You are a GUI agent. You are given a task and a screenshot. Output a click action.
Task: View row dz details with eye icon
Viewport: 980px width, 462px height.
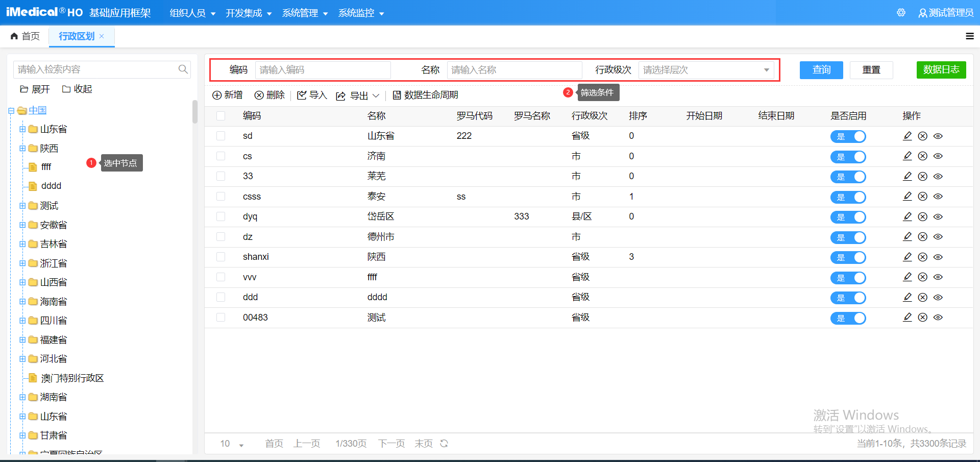click(x=938, y=237)
